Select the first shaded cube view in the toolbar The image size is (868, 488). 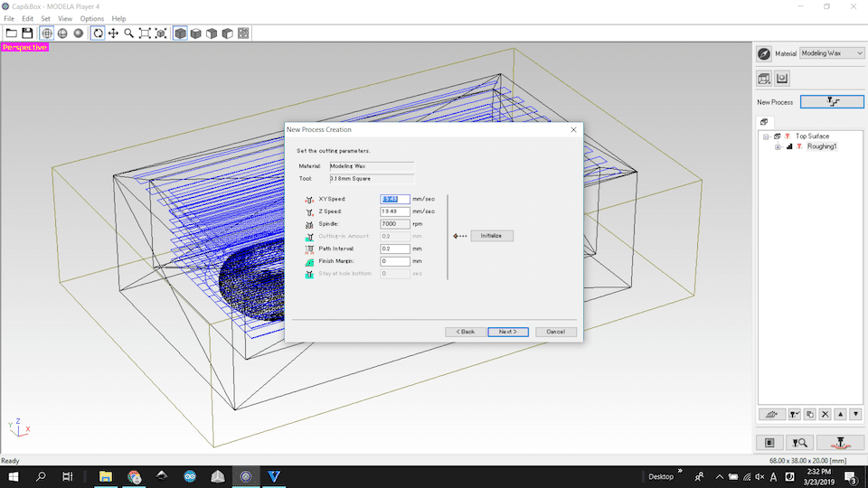[x=180, y=33]
